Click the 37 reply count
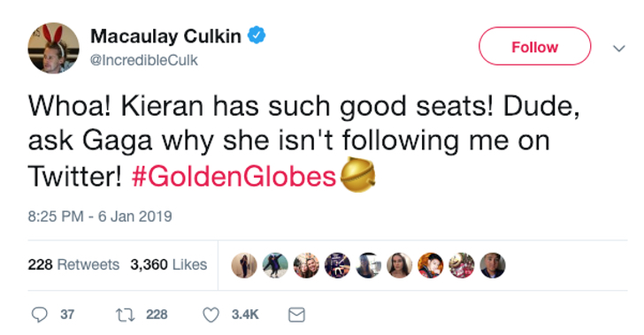This screenshot has width=644, height=335. 67,315
